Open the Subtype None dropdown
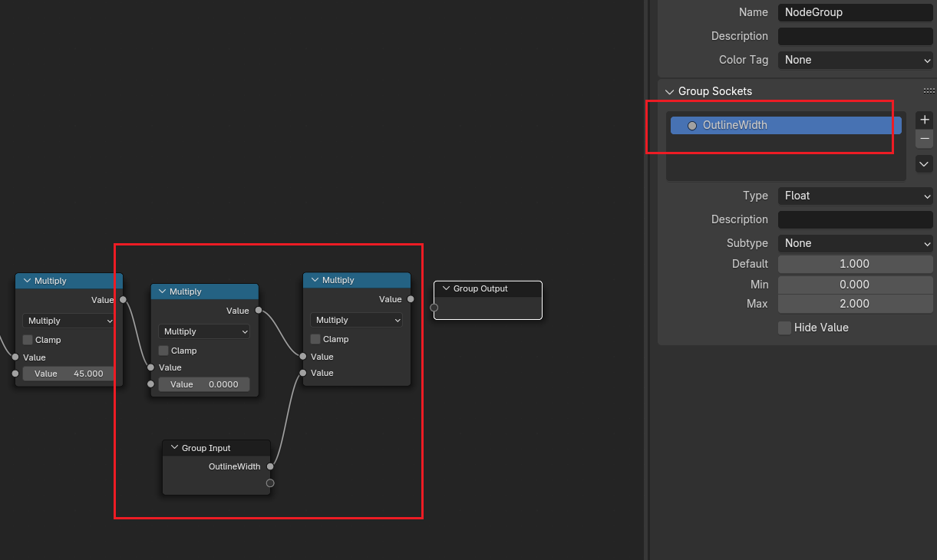 855,243
